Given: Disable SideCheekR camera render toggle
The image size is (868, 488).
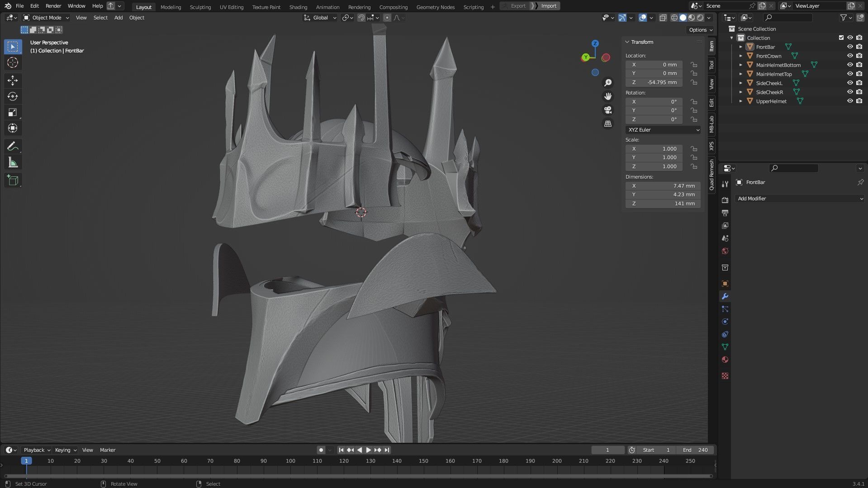Looking at the screenshot, I should point(859,92).
